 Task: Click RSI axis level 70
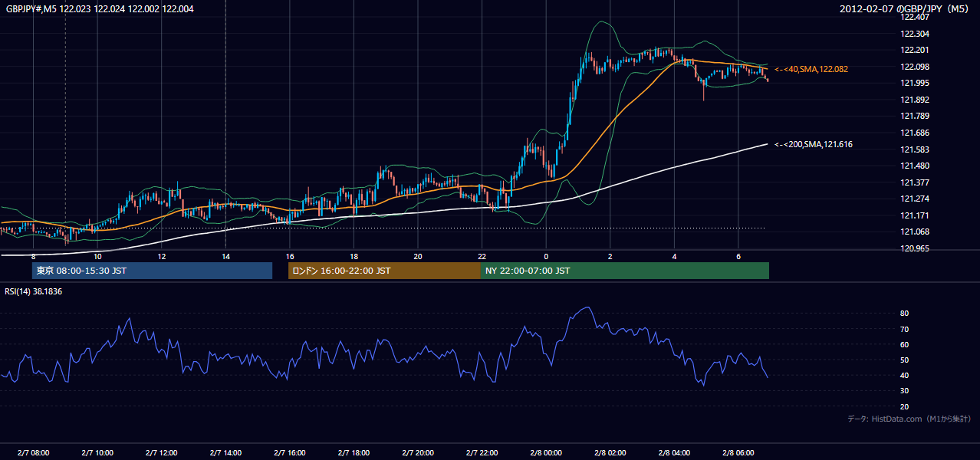tap(905, 329)
